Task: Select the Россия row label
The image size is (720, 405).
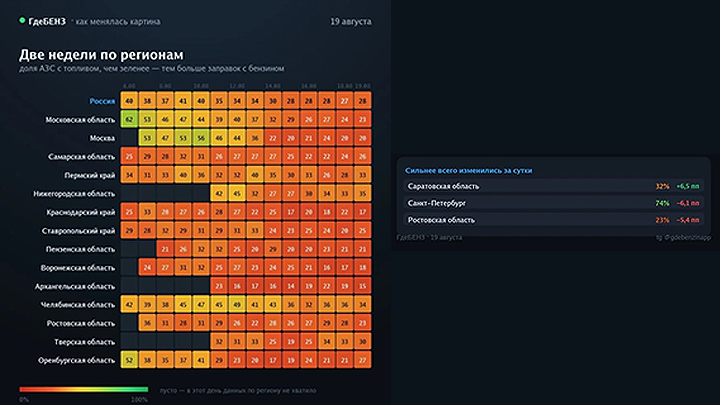Action: (x=102, y=101)
